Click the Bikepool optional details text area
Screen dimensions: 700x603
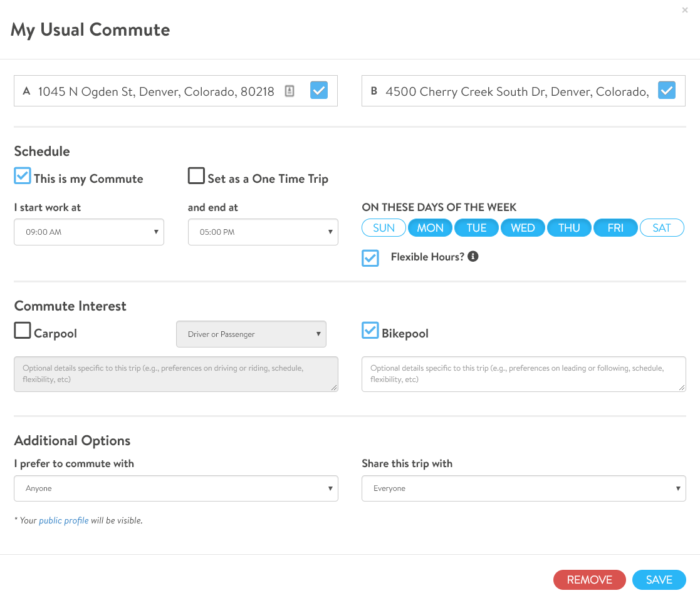pyautogui.click(x=524, y=374)
